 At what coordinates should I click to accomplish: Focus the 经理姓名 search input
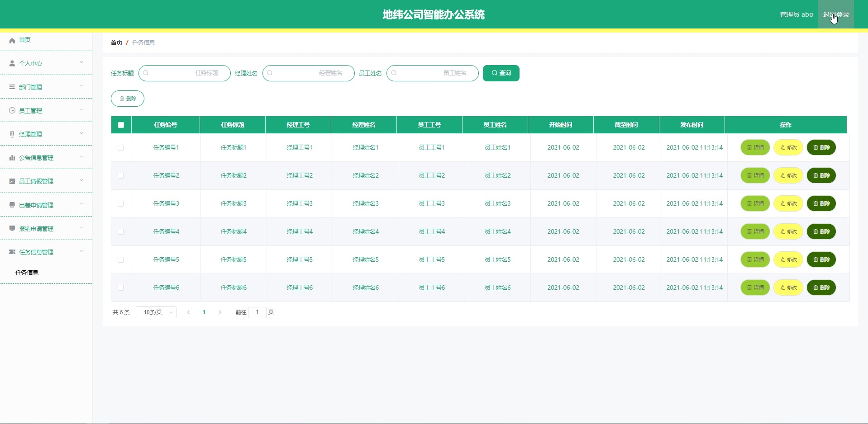point(309,73)
